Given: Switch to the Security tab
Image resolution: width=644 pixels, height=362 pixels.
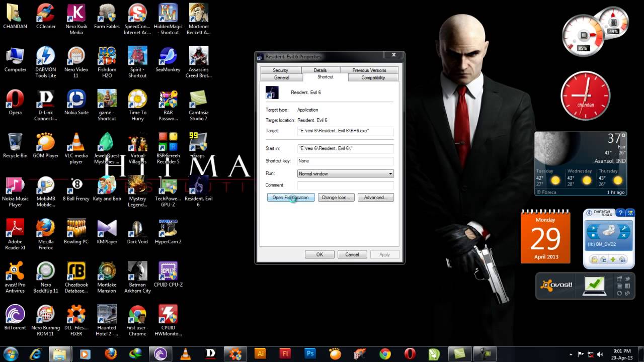Looking at the screenshot, I should (280, 70).
